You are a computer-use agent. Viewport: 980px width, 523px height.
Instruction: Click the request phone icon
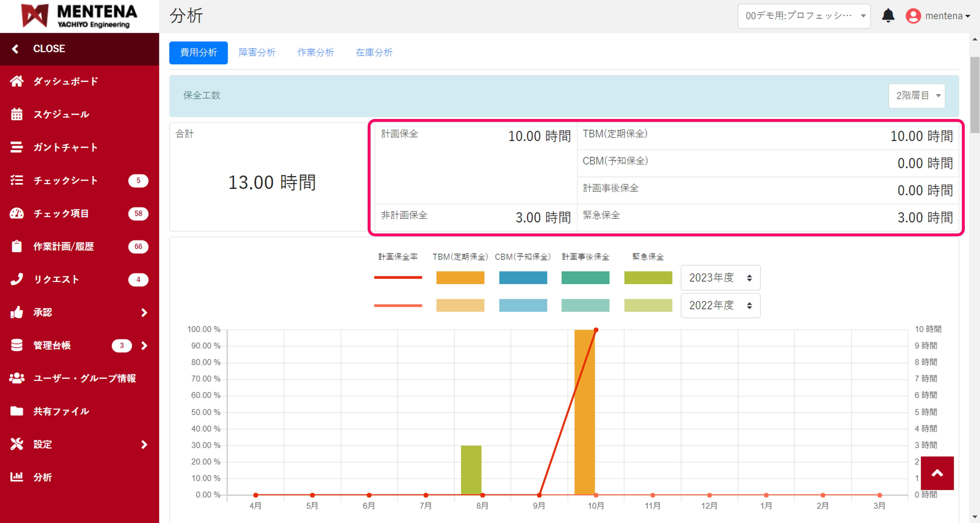click(x=17, y=279)
